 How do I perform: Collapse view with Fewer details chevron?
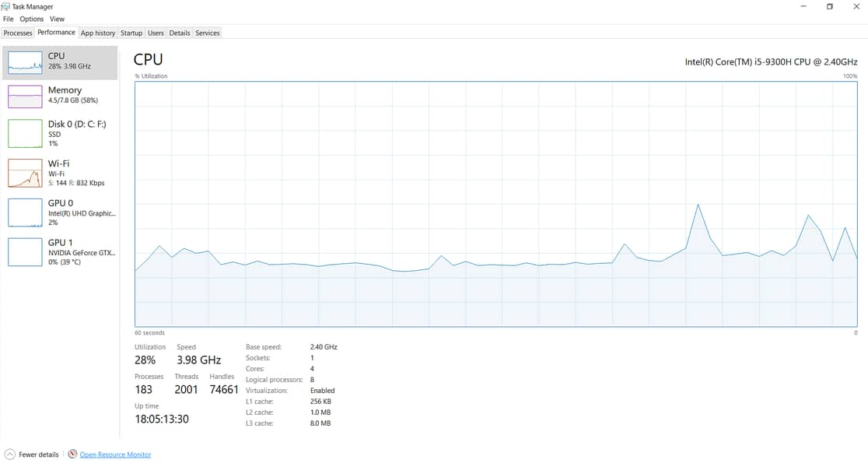pos(10,455)
